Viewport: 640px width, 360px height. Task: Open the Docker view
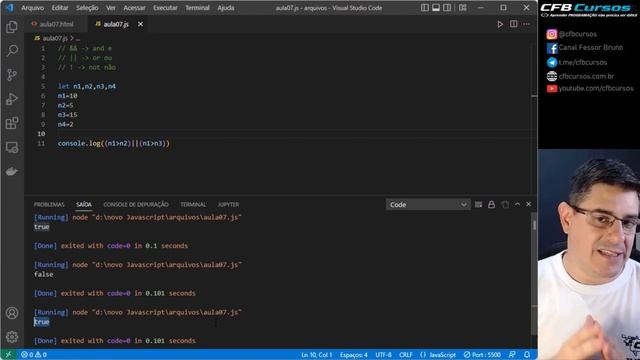coord(12,171)
